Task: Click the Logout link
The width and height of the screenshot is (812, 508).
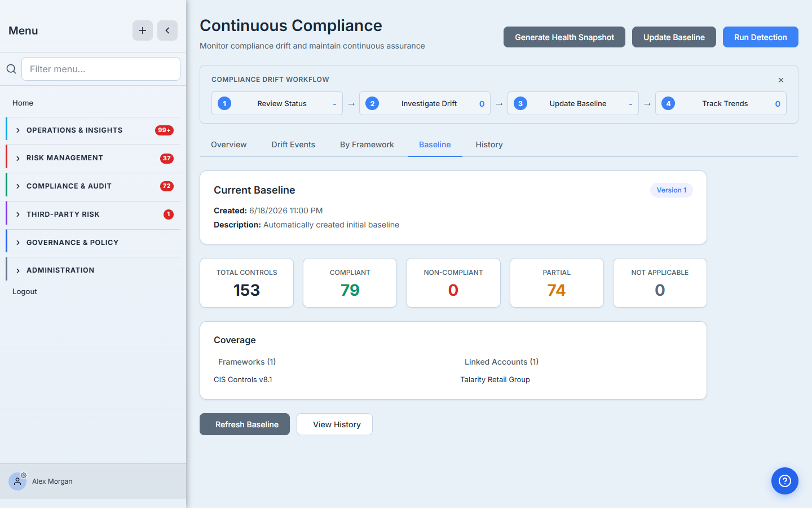Action: (25, 291)
